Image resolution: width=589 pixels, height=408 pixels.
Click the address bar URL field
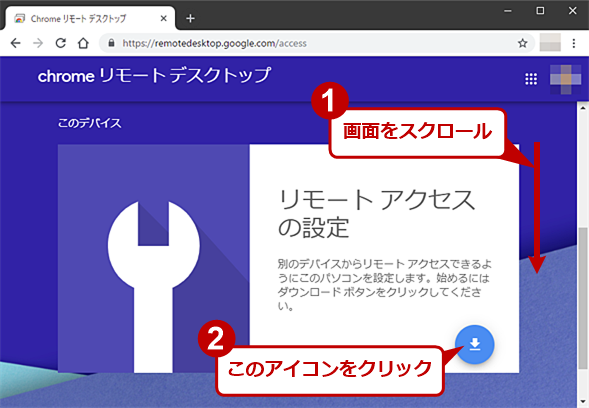point(316,43)
